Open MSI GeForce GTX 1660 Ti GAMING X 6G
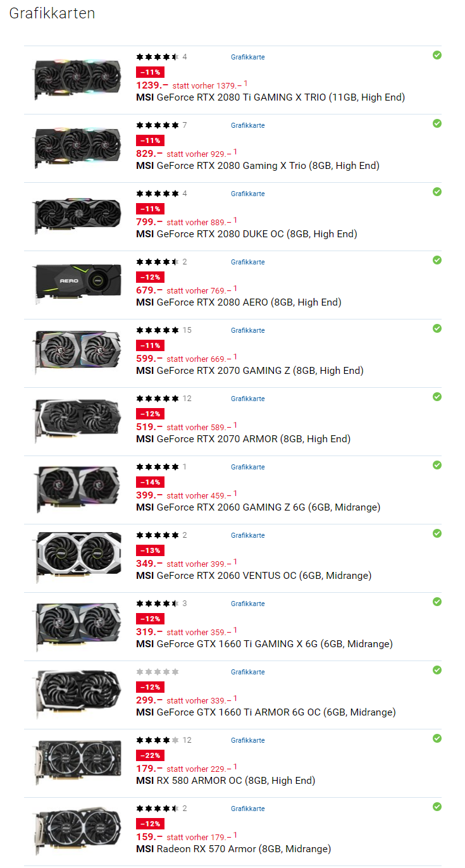The height and width of the screenshot is (868, 465). pyautogui.click(x=264, y=644)
